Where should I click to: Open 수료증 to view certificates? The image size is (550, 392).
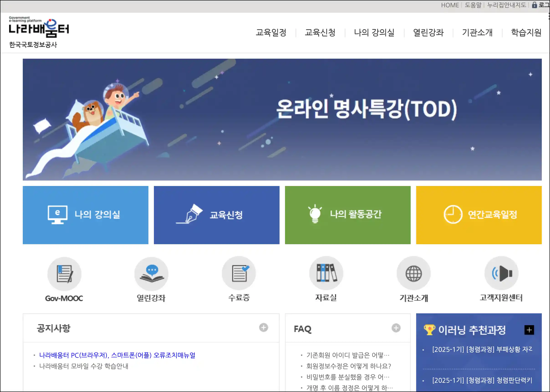tap(238, 274)
